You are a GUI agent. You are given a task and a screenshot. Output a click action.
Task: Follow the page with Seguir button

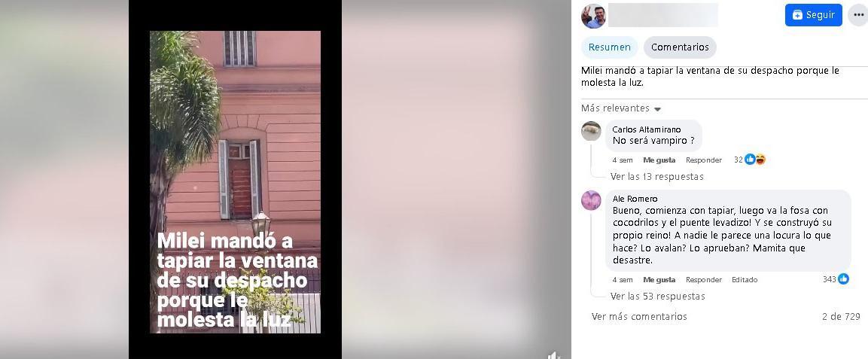coord(813,15)
